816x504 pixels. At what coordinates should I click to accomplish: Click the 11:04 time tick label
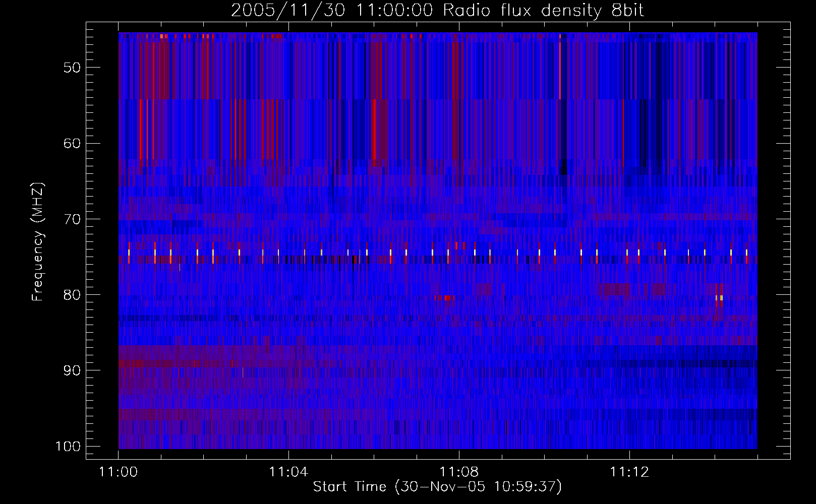pyautogui.click(x=288, y=472)
